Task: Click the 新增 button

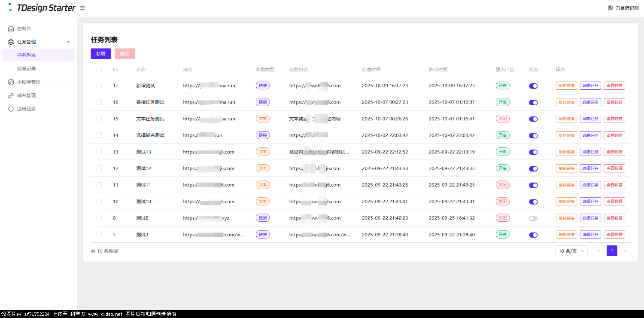Action: [x=100, y=54]
